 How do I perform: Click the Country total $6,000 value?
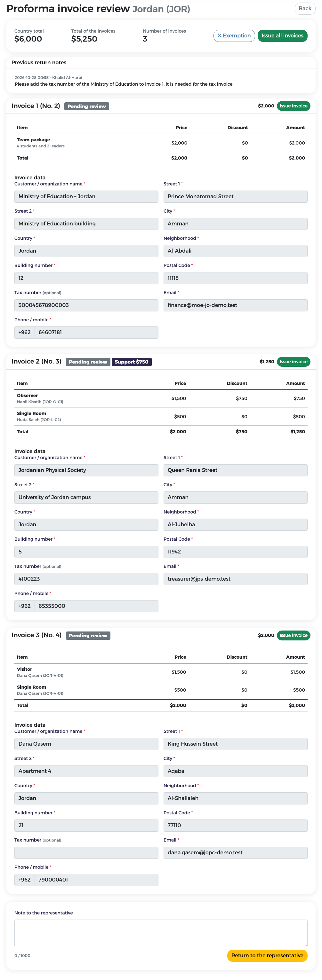[28, 39]
